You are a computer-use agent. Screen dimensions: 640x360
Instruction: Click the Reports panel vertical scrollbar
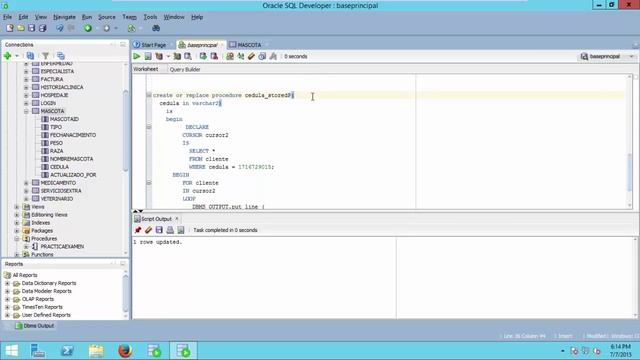click(x=125, y=294)
